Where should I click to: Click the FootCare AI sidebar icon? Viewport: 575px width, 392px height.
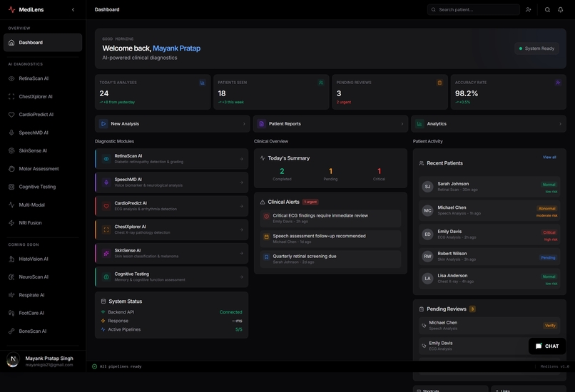(x=11, y=313)
